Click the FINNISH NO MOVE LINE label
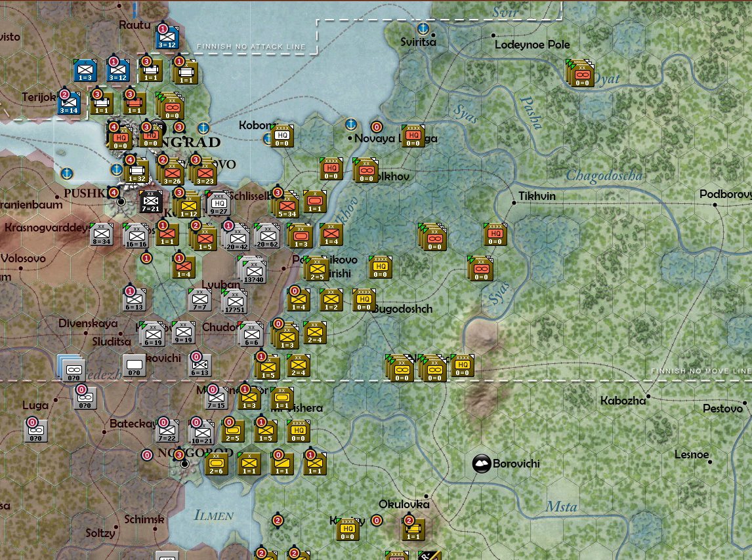Image resolution: width=752 pixels, height=560 pixels. (701, 371)
